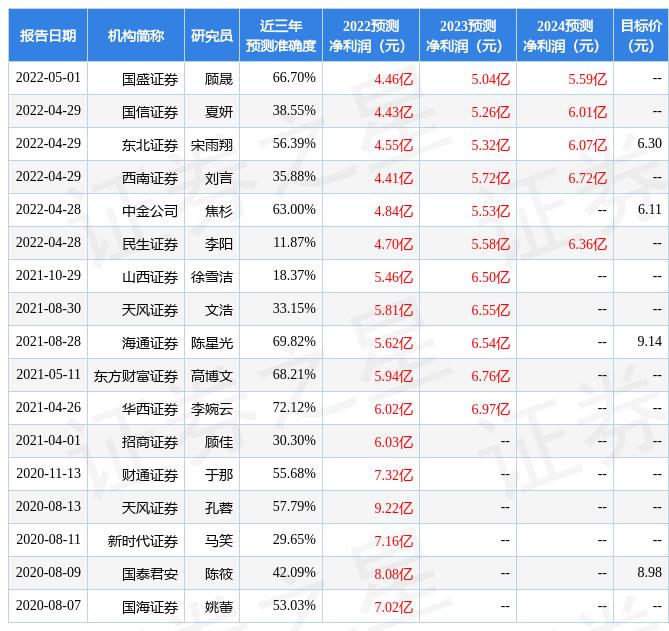
Task: Select the date cell 2021-10-29
Action: click(48, 275)
